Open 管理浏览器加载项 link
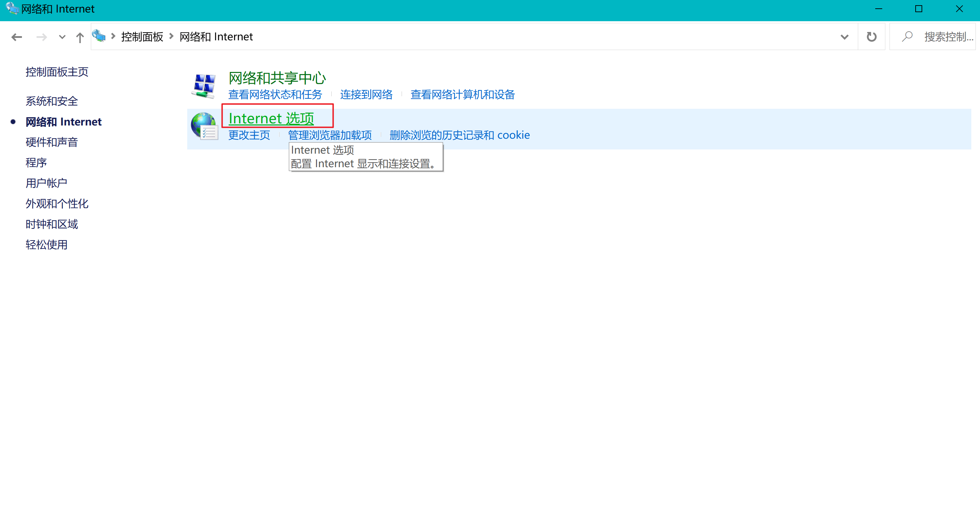The image size is (980, 512). pyautogui.click(x=330, y=135)
